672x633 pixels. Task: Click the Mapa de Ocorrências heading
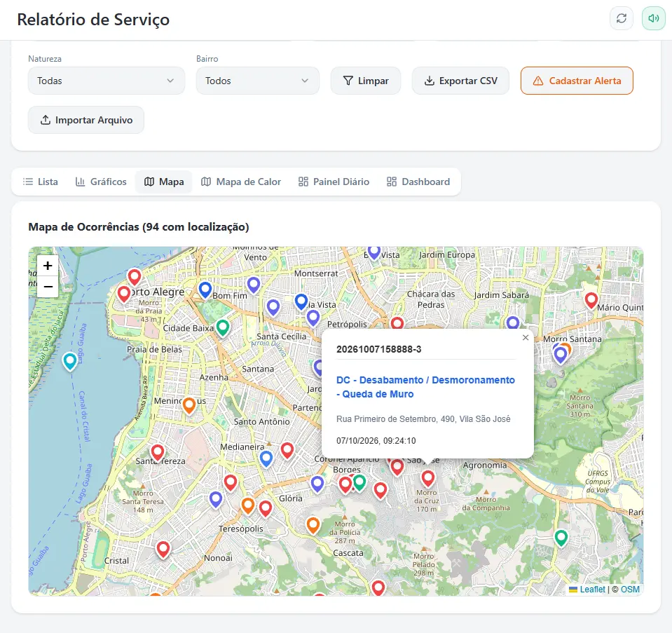(139, 227)
